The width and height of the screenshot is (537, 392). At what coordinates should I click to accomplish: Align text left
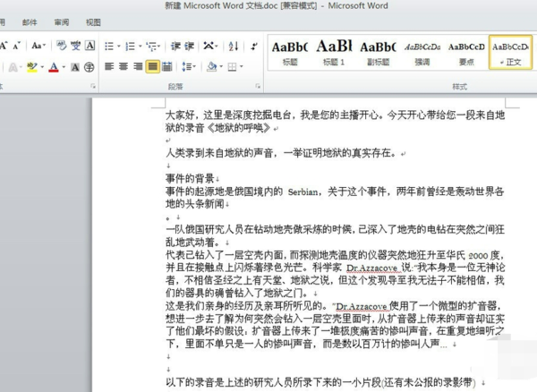tap(109, 66)
